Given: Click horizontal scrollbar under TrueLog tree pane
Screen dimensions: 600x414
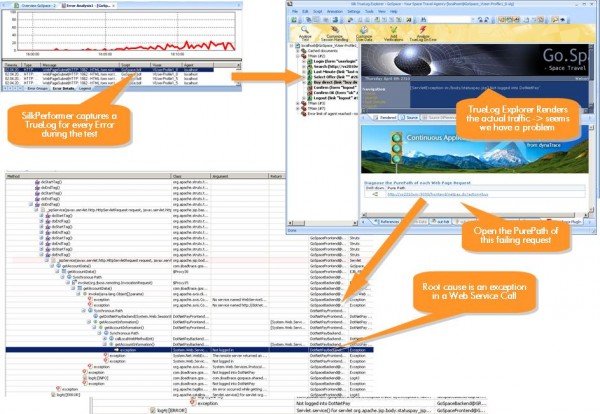Looking at the screenshot, I should pos(323,222).
